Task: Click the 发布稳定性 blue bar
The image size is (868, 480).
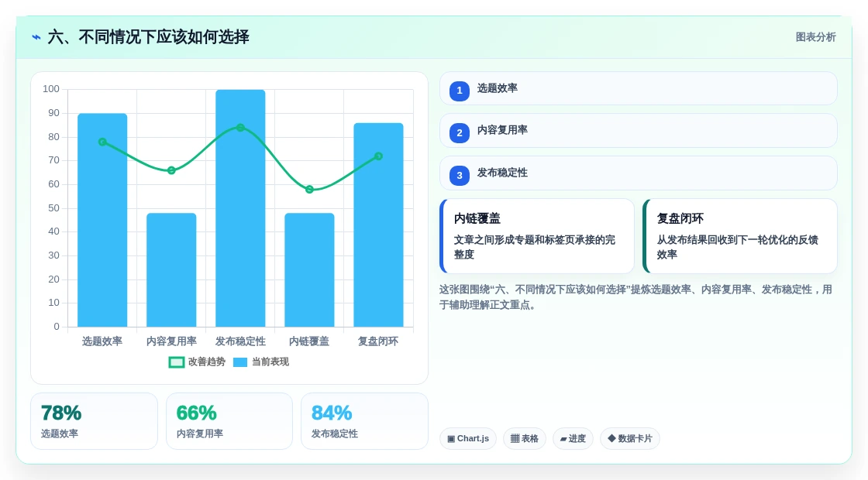Action: (240, 208)
